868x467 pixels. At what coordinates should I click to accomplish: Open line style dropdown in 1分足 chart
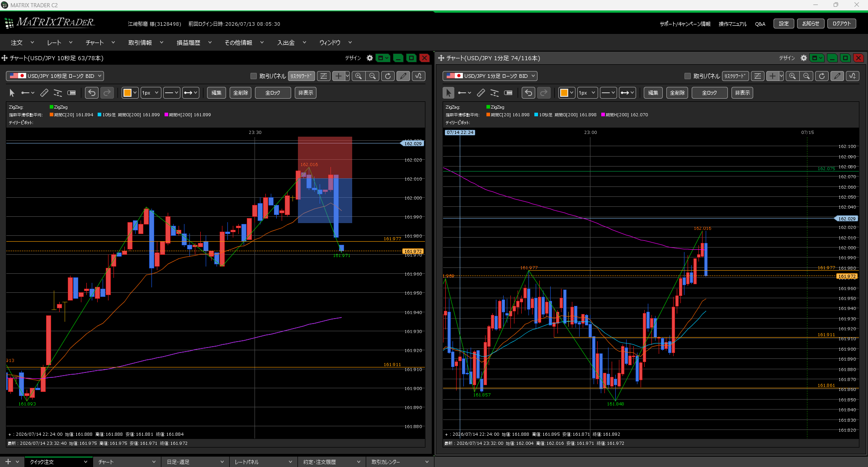(608, 93)
